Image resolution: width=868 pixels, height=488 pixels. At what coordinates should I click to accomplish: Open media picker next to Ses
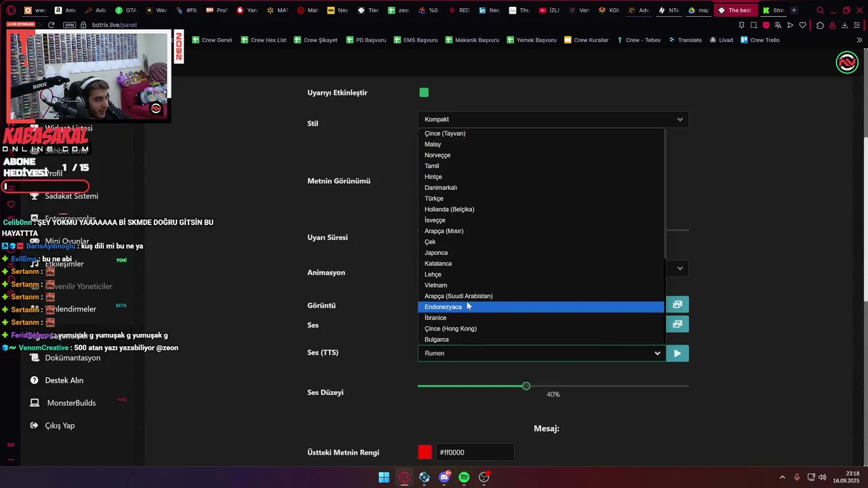tap(677, 324)
